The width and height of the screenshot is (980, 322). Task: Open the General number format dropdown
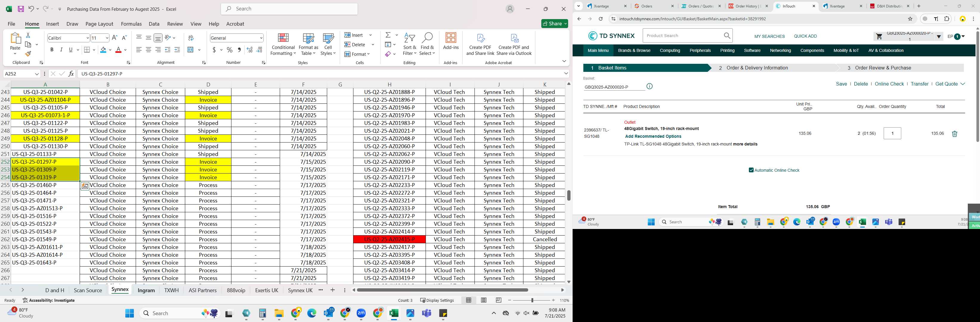(x=261, y=38)
